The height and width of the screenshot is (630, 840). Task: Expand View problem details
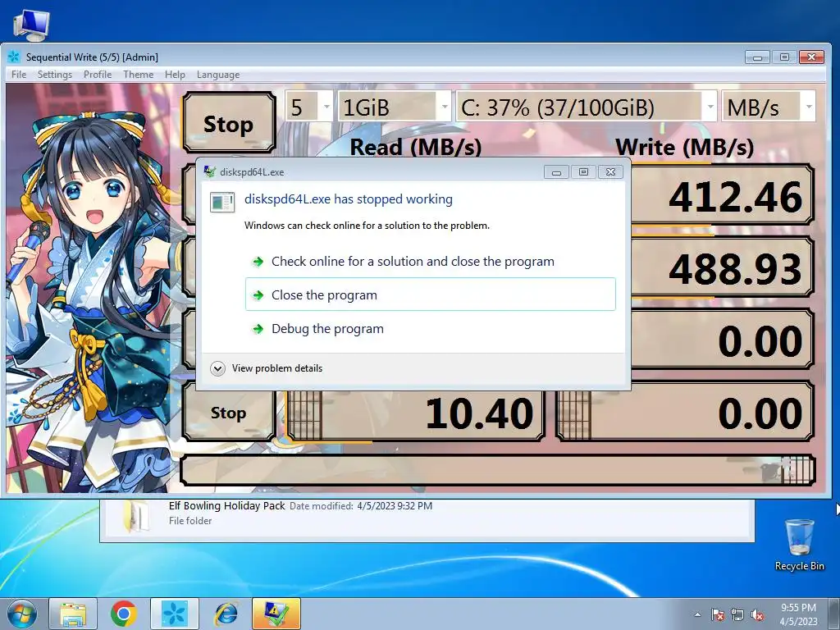(267, 368)
